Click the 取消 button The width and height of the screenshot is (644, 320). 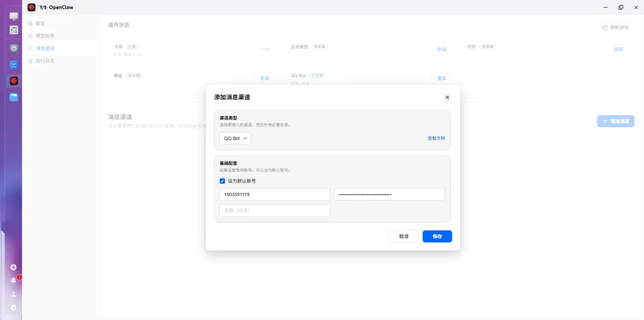tap(404, 236)
